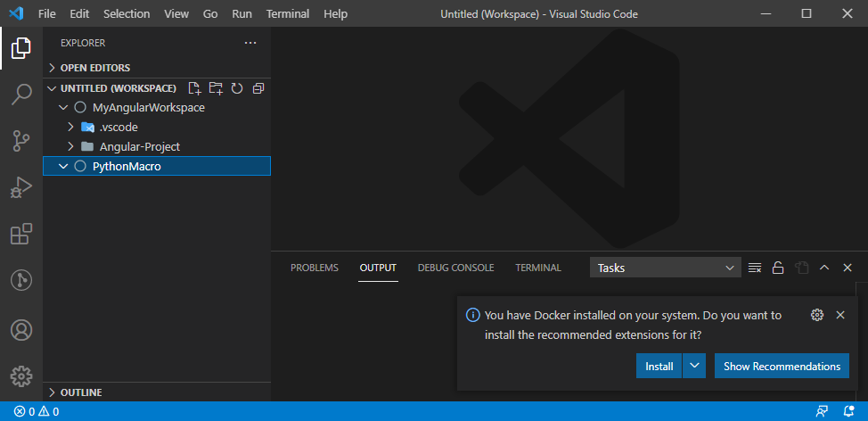868x421 pixels.
Task: Close the bottom panel
Action: (x=847, y=268)
